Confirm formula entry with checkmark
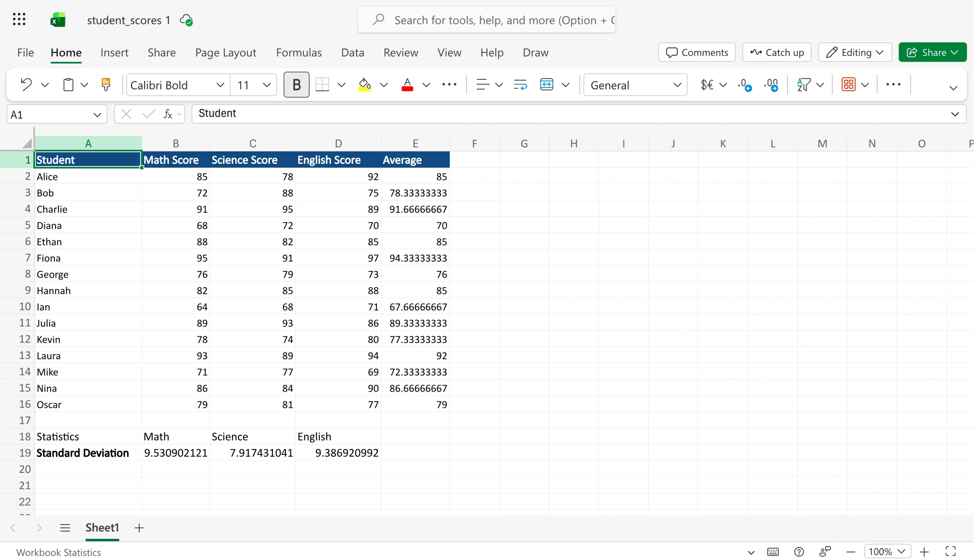The height and width of the screenshot is (560, 974). (x=148, y=114)
